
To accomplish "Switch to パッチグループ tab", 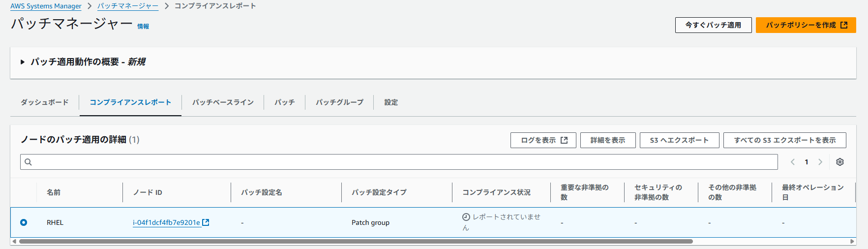I will [x=339, y=102].
